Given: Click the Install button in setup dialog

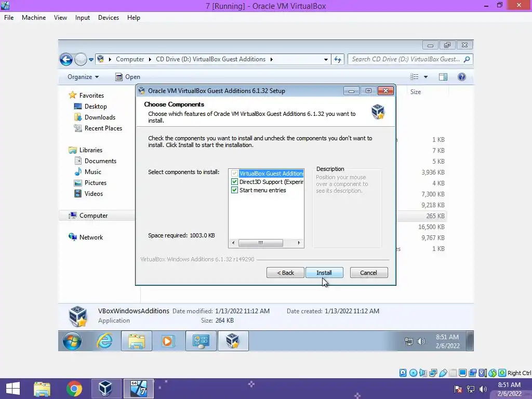Looking at the screenshot, I should [324, 272].
